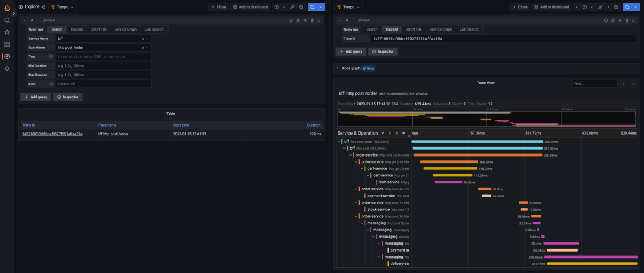Shift the right pane time range backwards
The height and width of the screenshot is (273, 644).
pos(577,7)
